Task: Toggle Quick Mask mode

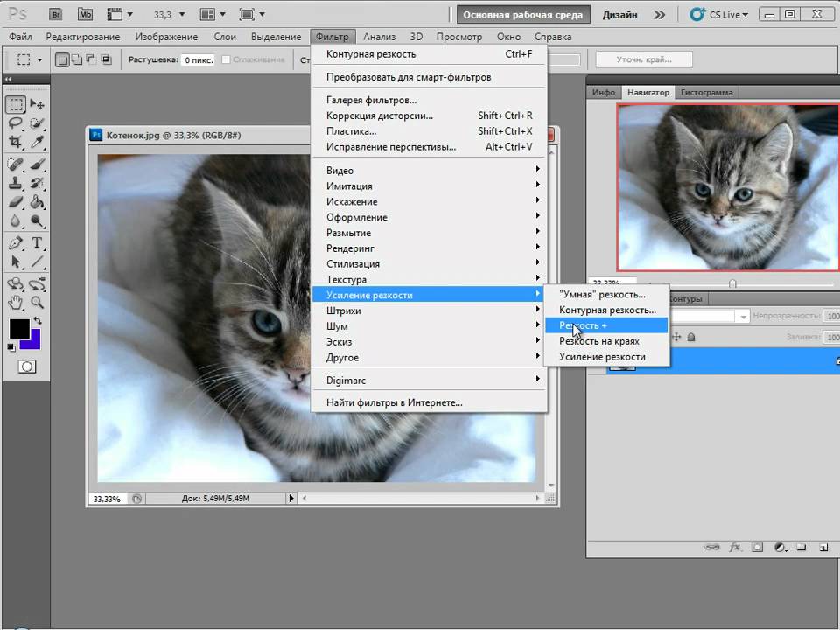Action: [26, 367]
